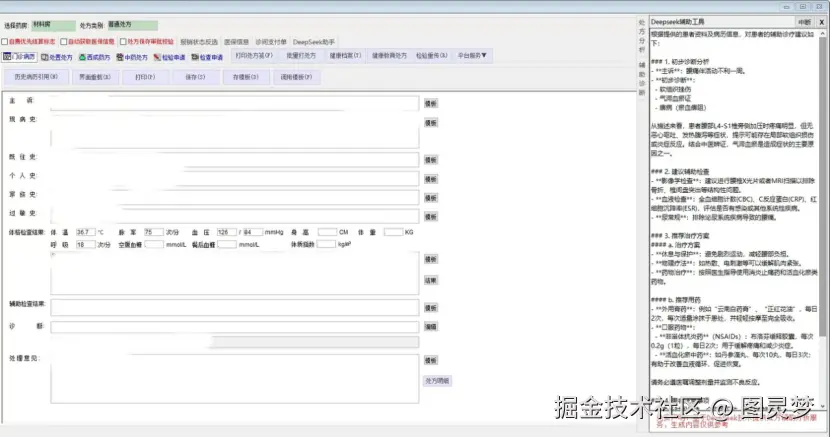Click the 调用模板 button
This screenshot has height=437, width=830.
296,77
